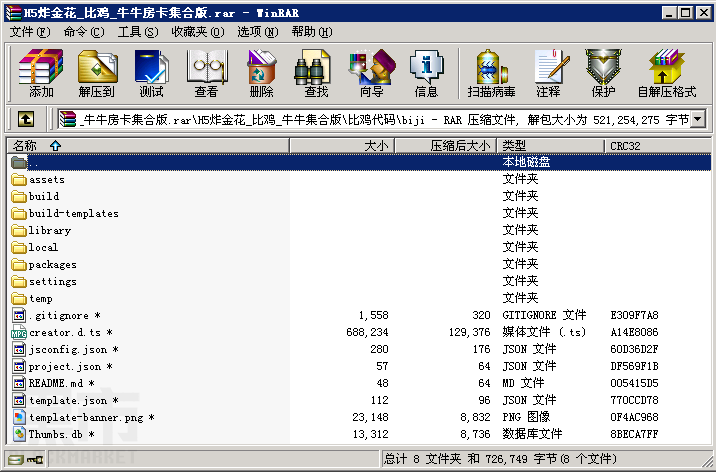The height and width of the screenshot is (472, 716).
Task: Open the Options (选项) menu
Action: 258,32
